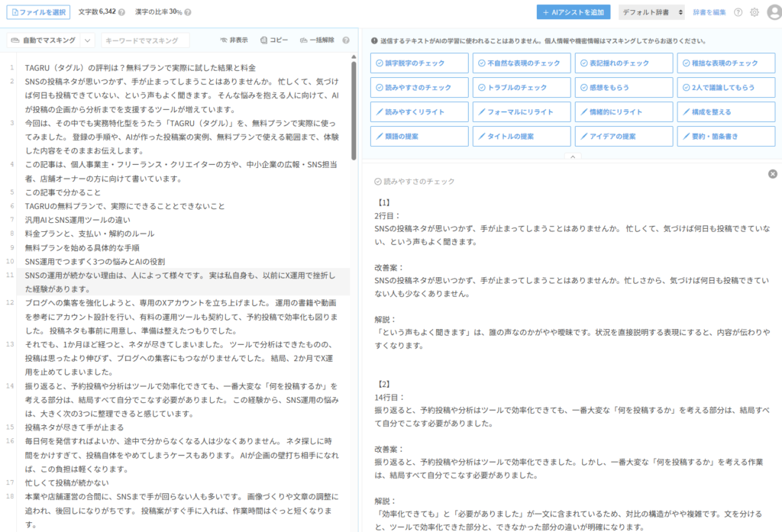The width and height of the screenshot is (782, 532).
Task: Expand the 自動でマスキング dropdown arrow
Action: (x=87, y=40)
